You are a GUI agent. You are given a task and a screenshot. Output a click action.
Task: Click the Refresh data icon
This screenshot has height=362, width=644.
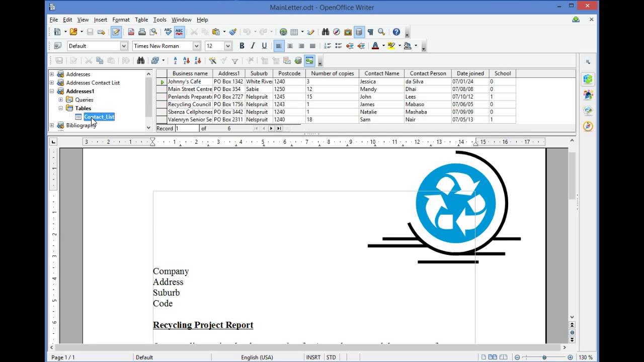[155, 60]
